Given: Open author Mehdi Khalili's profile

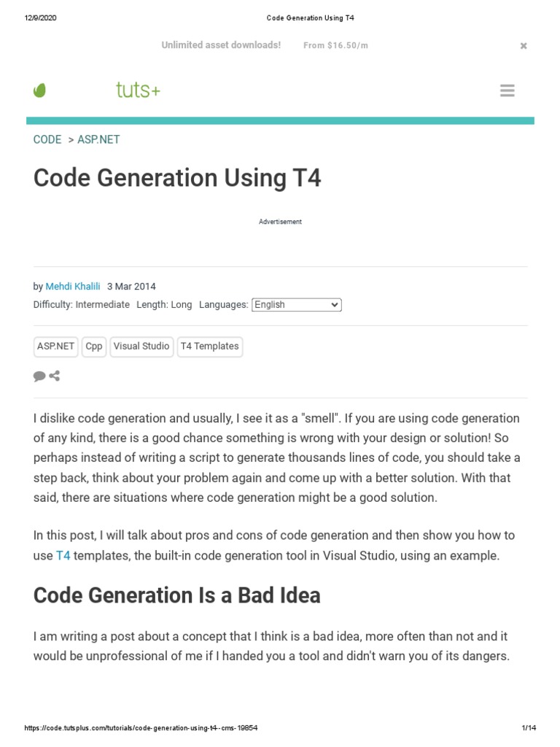Looking at the screenshot, I should (73, 287).
